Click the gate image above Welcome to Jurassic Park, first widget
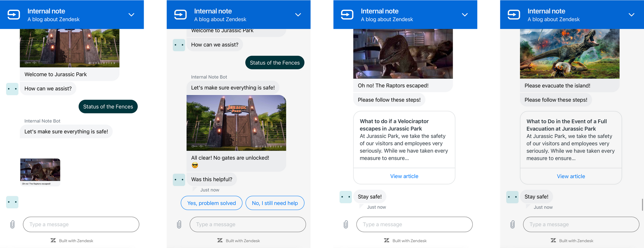This screenshot has width=644, height=248. click(x=70, y=48)
